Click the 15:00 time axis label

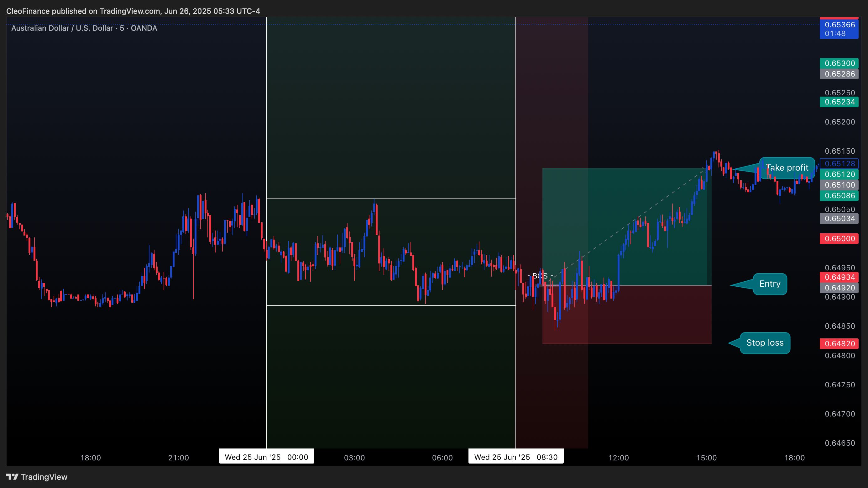tap(707, 458)
